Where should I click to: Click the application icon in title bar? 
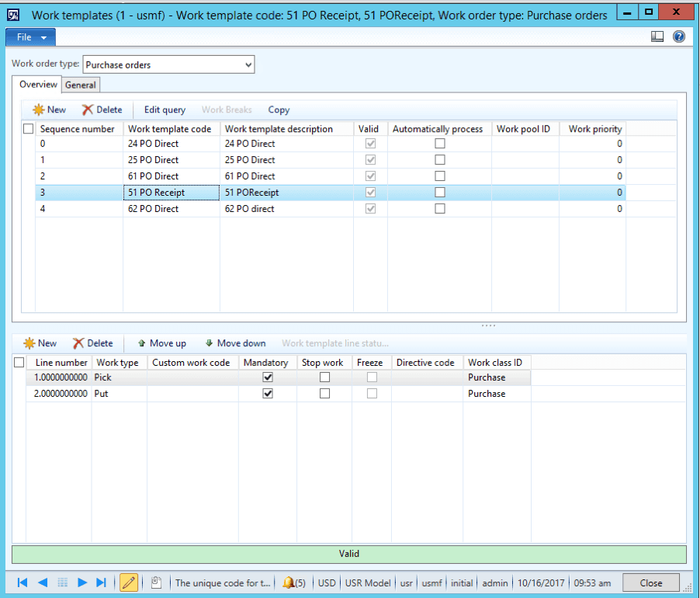[13, 16]
